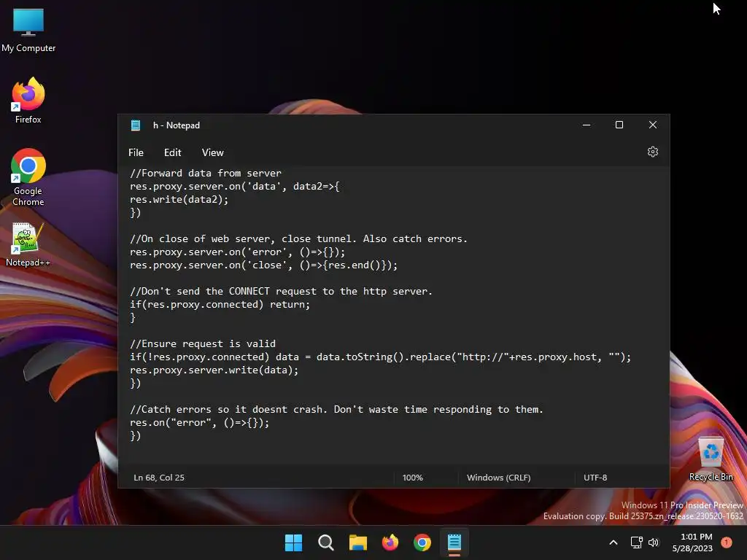
Task: Click the comment "//Ensure request is valid"
Action: 203,344
